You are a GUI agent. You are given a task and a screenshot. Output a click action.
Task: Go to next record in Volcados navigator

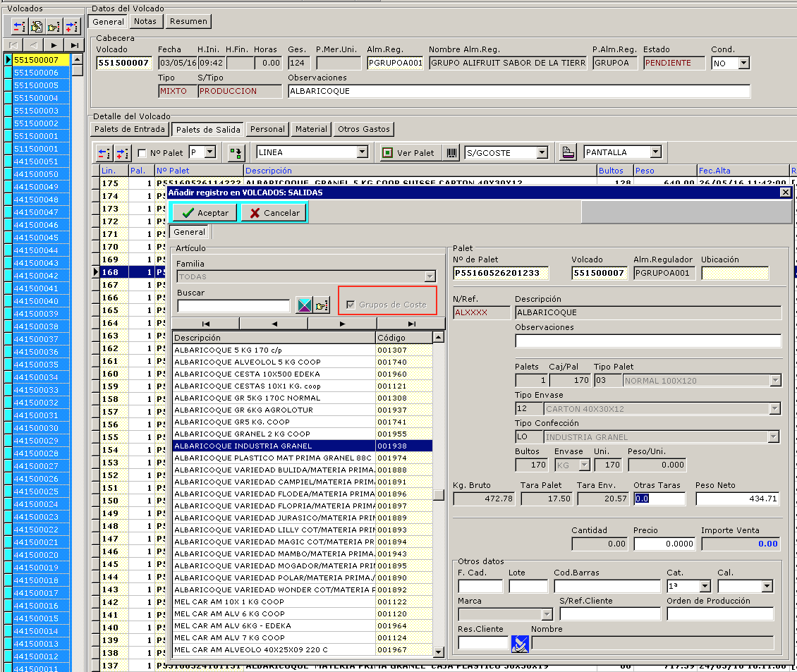point(54,44)
